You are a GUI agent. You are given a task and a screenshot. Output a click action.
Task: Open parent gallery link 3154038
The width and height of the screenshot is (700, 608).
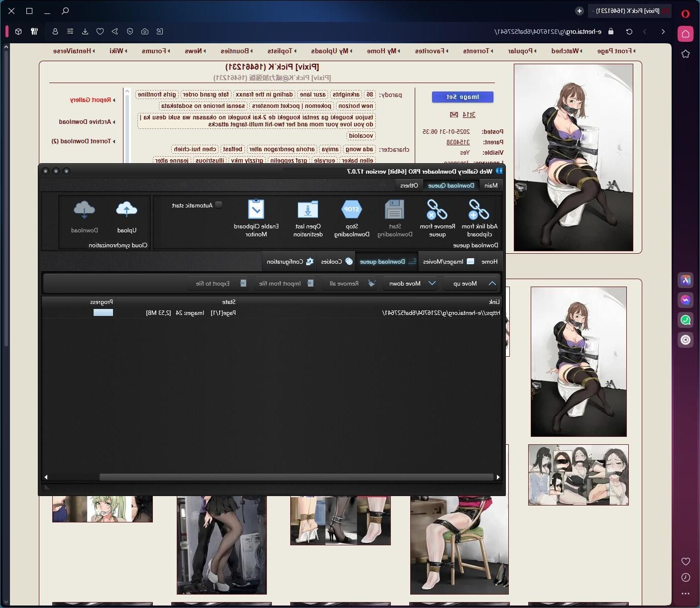[458, 142]
